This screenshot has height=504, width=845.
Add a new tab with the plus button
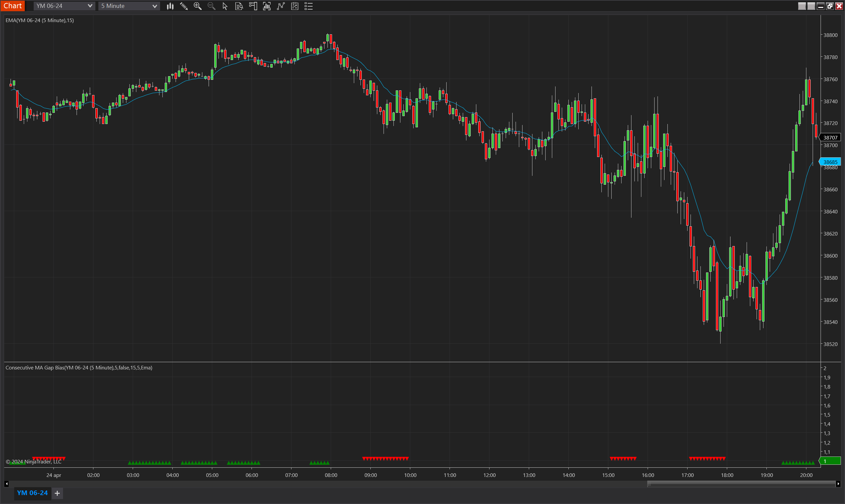(57, 493)
